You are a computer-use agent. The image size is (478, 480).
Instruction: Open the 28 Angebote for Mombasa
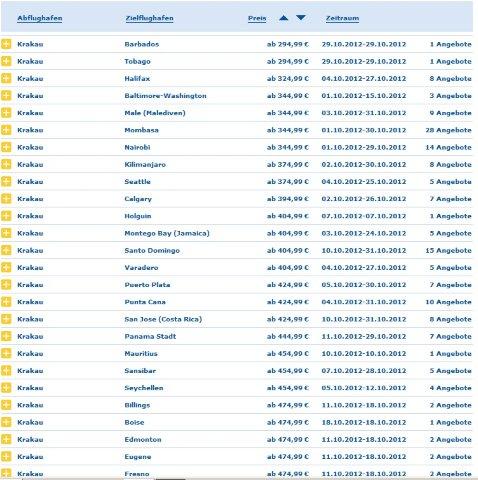448,130
